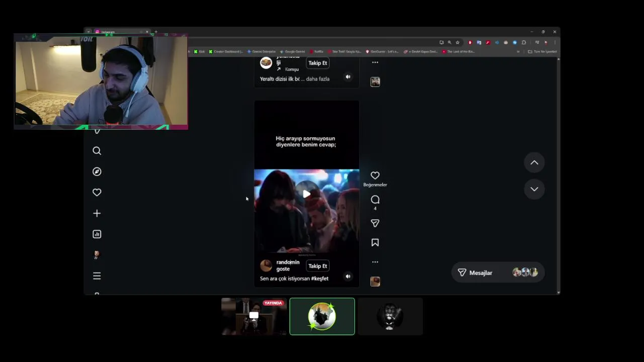Viewport: 644px width, 362px height.
Task: Mute the randomin goste reel audio
Action: coord(348,276)
